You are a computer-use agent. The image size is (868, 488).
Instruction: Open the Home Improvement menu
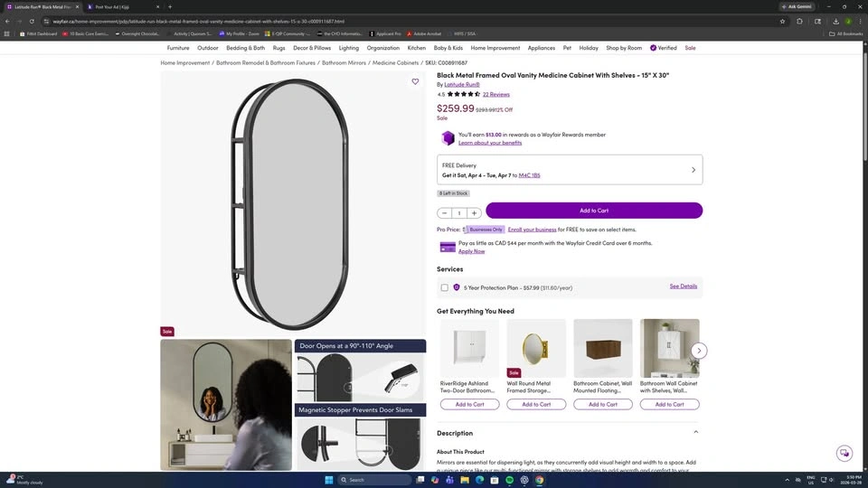click(x=495, y=48)
